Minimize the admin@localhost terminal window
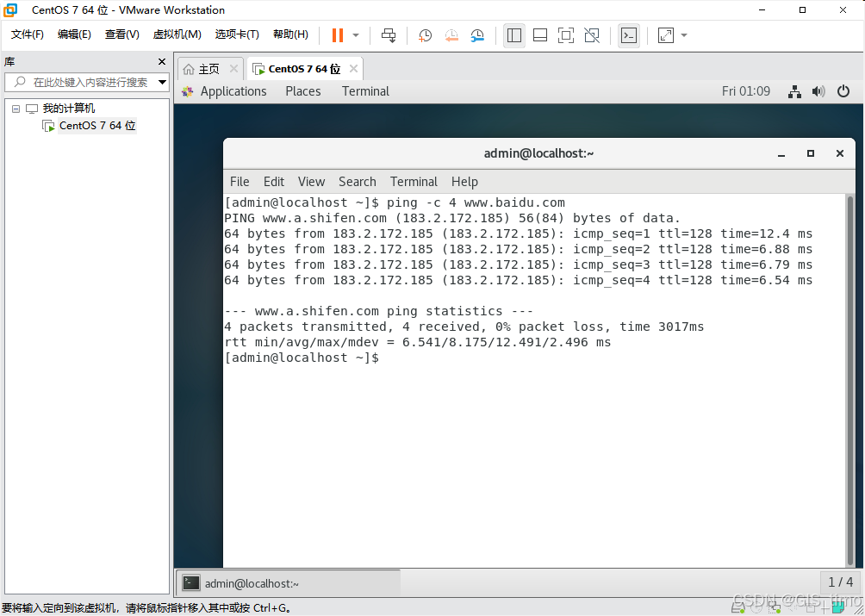 [781, 154]
